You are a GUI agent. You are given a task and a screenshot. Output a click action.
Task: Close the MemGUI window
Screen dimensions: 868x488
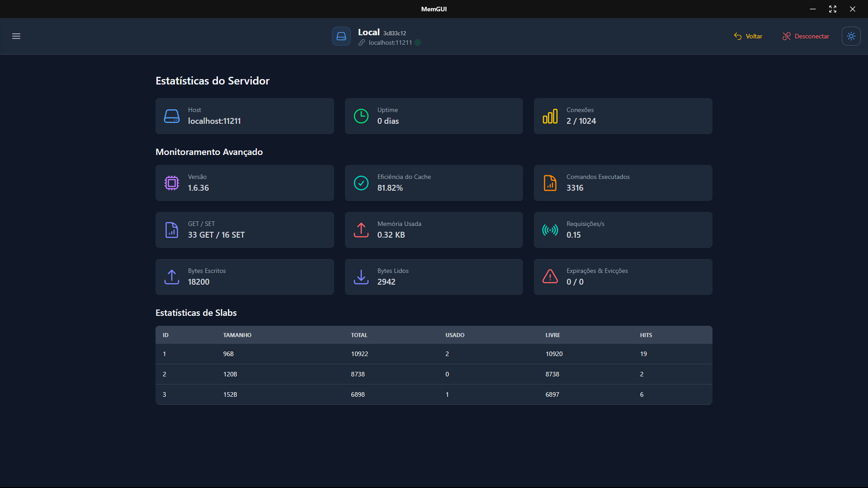853,9
